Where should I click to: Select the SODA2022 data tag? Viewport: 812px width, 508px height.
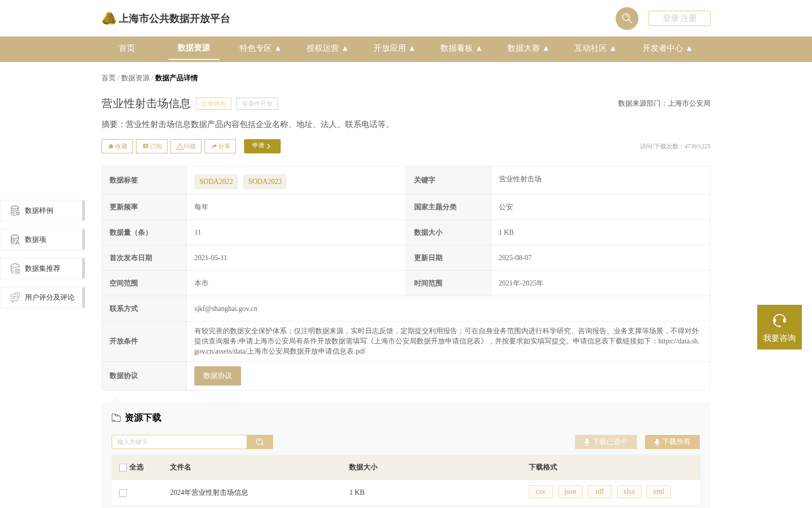pos(216,182)
